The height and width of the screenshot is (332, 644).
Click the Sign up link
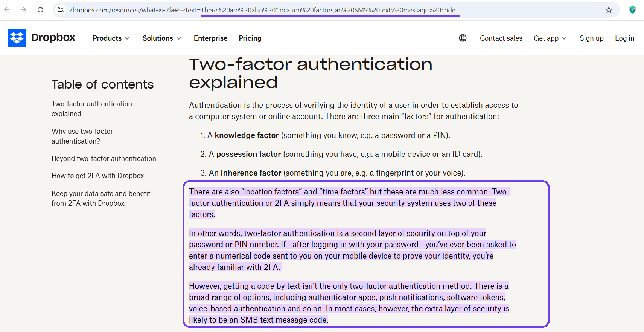(x=591, y=38)
